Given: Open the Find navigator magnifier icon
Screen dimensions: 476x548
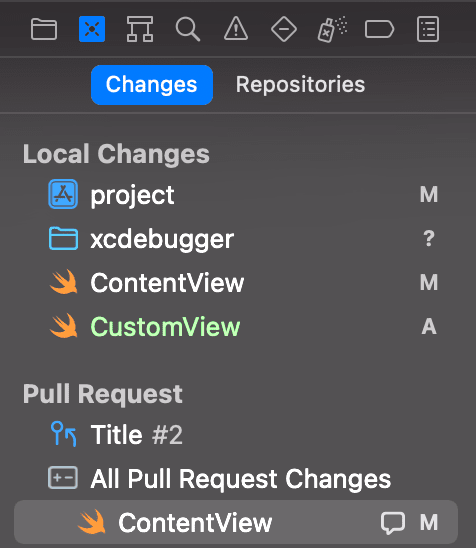Looking at the screenshot, I should 188,29.
